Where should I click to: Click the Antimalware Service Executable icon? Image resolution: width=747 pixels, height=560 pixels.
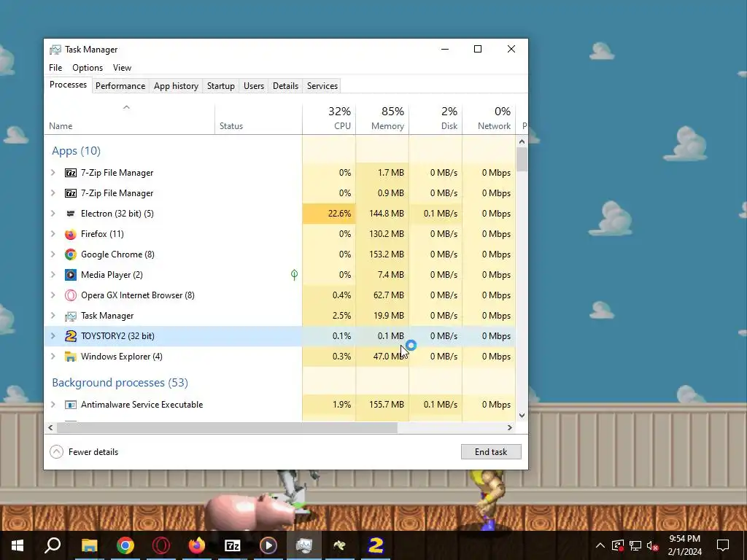(x=71, y=405)
